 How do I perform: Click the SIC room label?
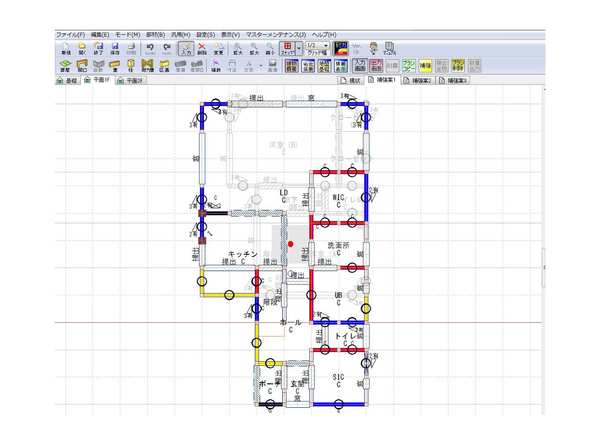point(338,377)
